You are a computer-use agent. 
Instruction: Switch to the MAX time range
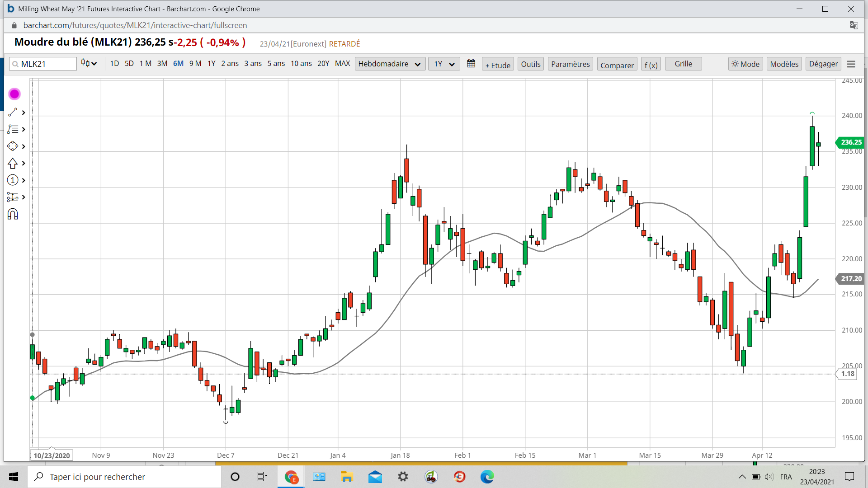(342, 64)
